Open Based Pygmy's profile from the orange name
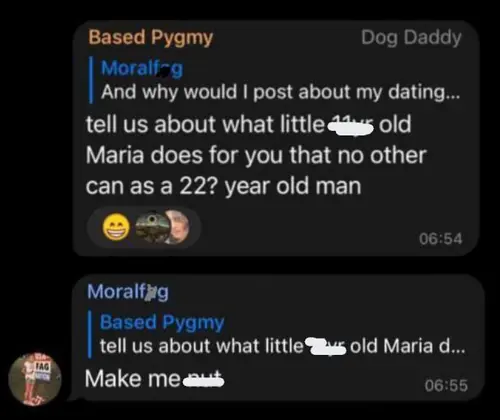 click(151, 37)
